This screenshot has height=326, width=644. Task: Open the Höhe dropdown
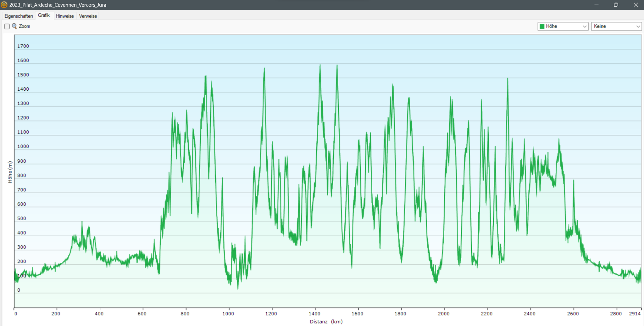[563, 26]
